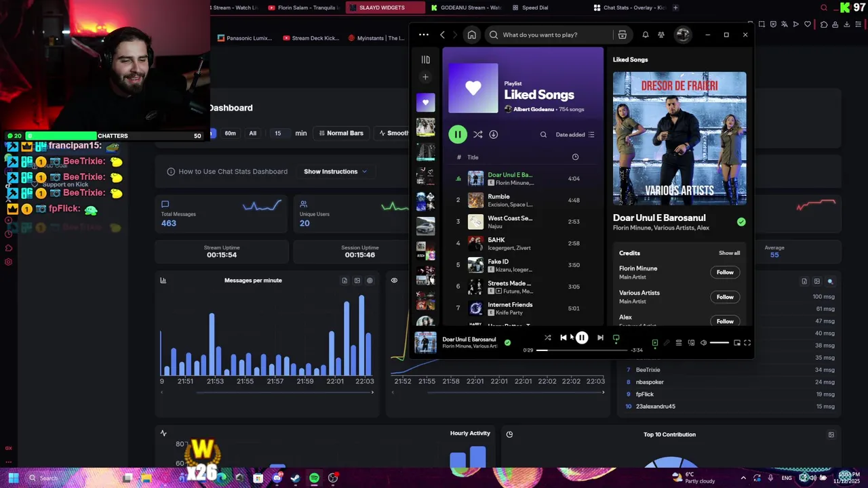Open the Dresor de Fraieri album artwork

pos(679,138)
